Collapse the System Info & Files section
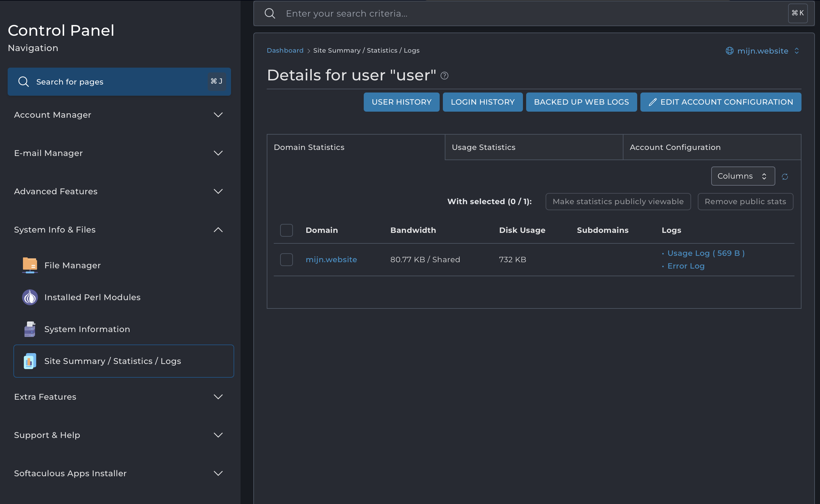The width and height of the screenshot is (820, 504). [x=218, y=230]
